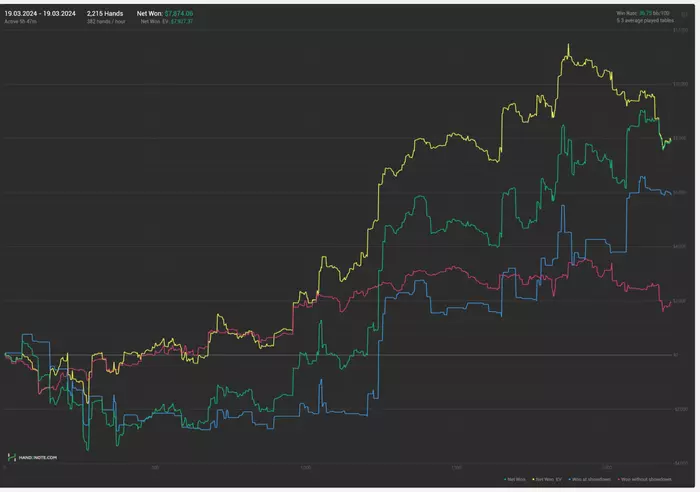Viewport: 700px width, 492px height.
Task: Click the average played tables text
Action: (x=646, y=21)
